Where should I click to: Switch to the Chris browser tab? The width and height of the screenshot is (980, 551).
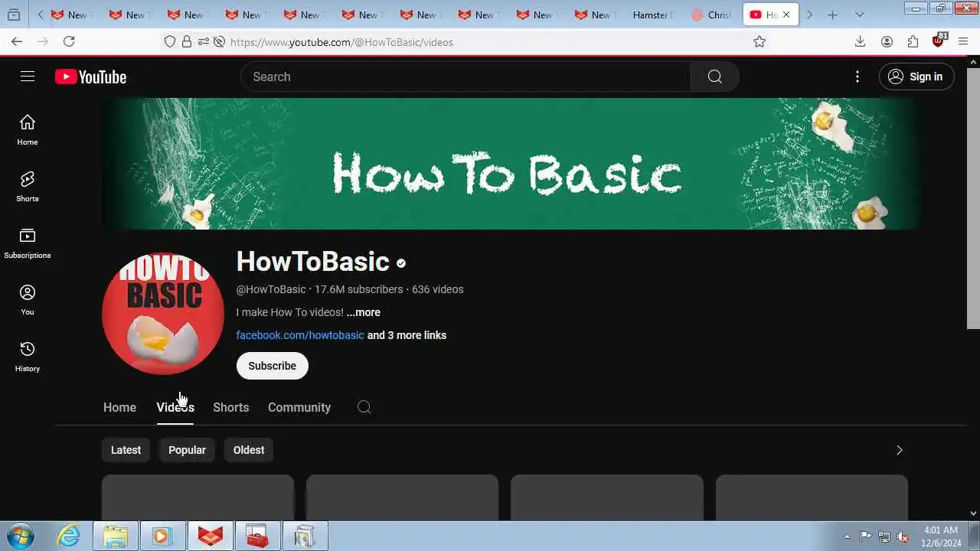point(712,15)
